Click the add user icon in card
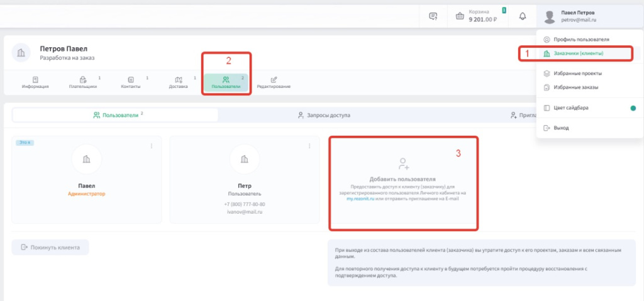Viewport: 644px width, 301px height. click(403, 165)
